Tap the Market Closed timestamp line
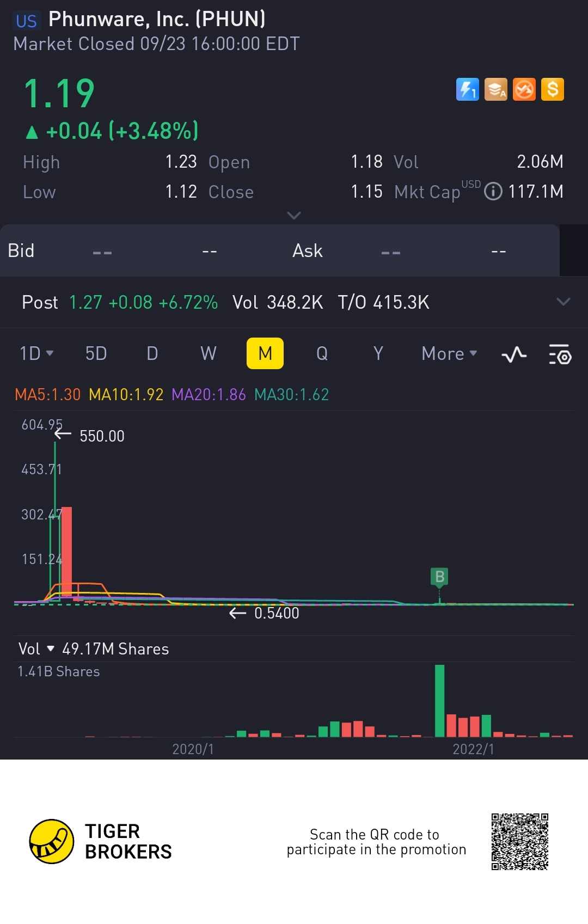Viewport: 588px width, 924px height. [x=157, y=44]
